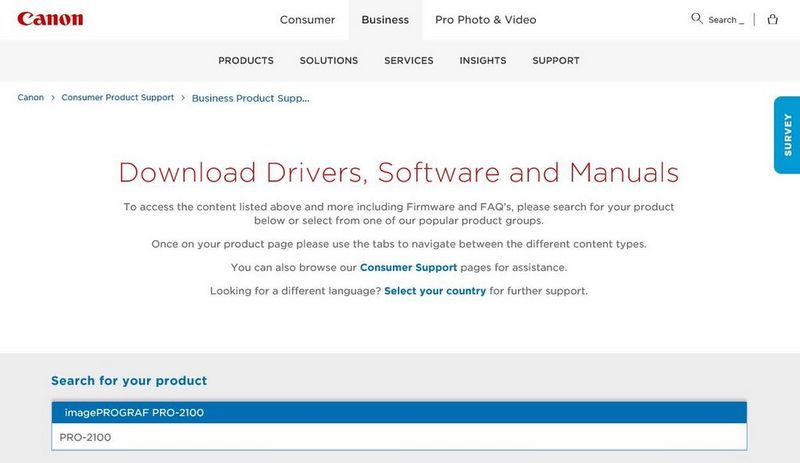Screen dimensions: 800x463
Task: Click the search magnifier icon
Action: (x=696, y=19)
